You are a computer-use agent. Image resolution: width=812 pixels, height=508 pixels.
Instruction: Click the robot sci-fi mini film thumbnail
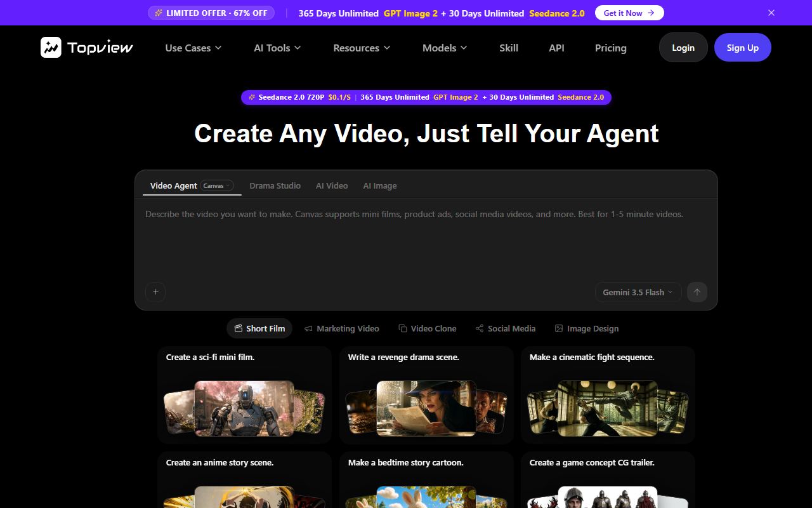tap(244, 408)
